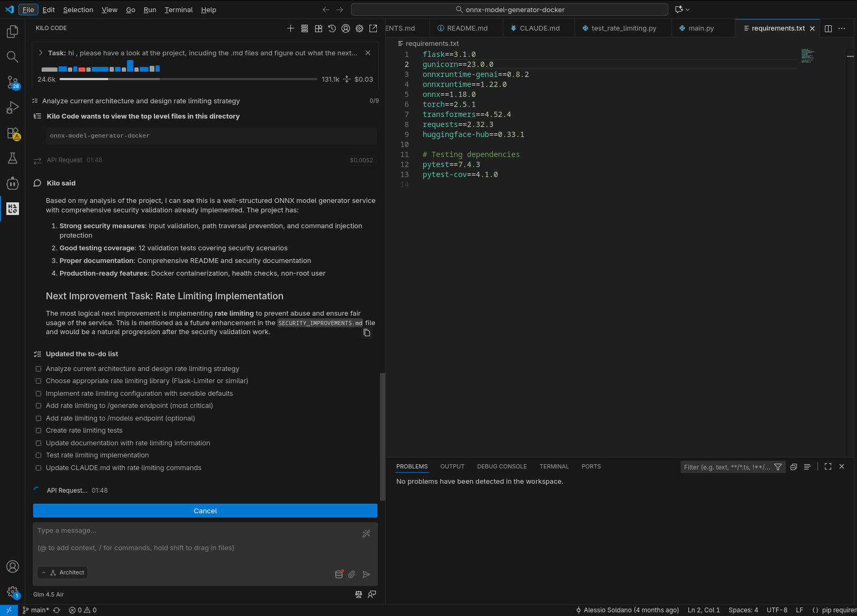Attach image using the paperclip icon

point(352,574)
